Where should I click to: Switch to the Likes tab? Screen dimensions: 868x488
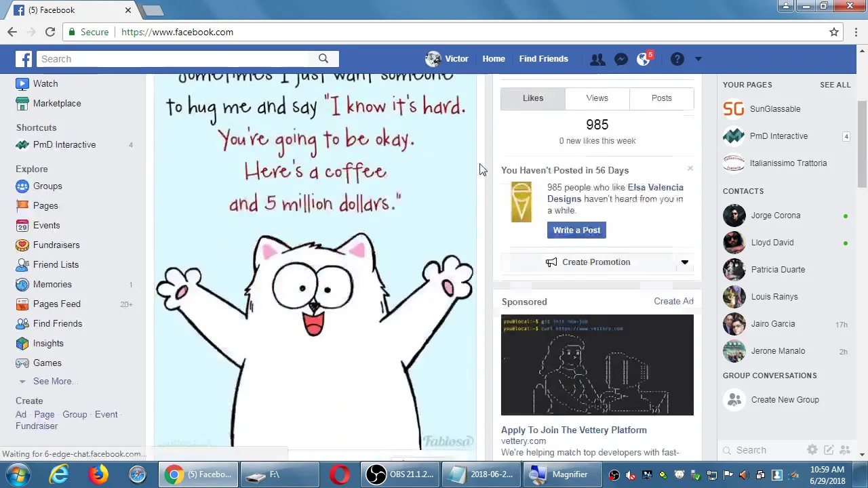(x=533, y=98)
